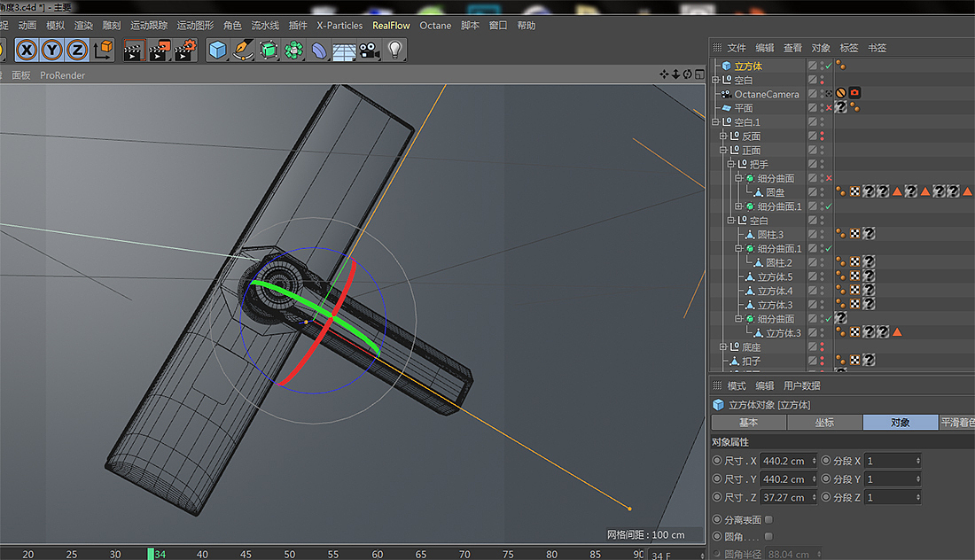
Task: Click the 基本 attribute tab button
Action: click(749, 423)
